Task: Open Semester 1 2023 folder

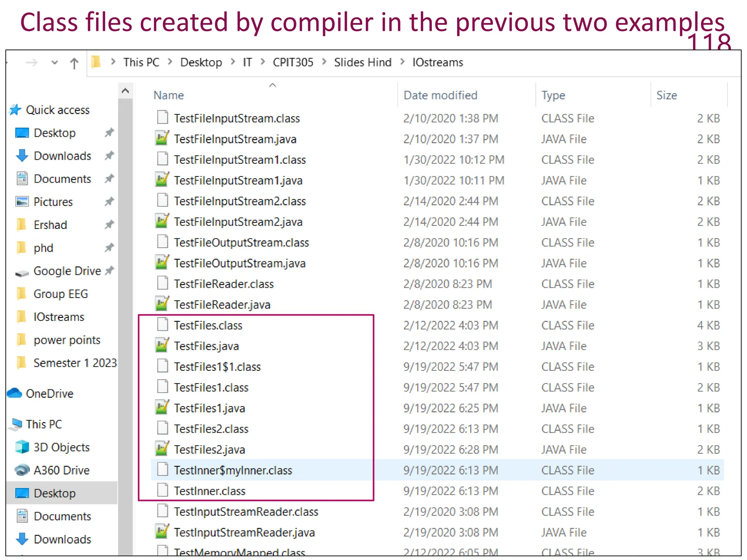Action: (75, 363)
